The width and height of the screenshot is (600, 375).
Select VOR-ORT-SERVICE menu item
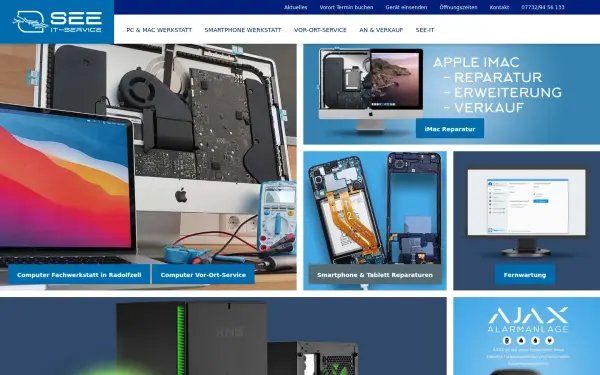320,30
